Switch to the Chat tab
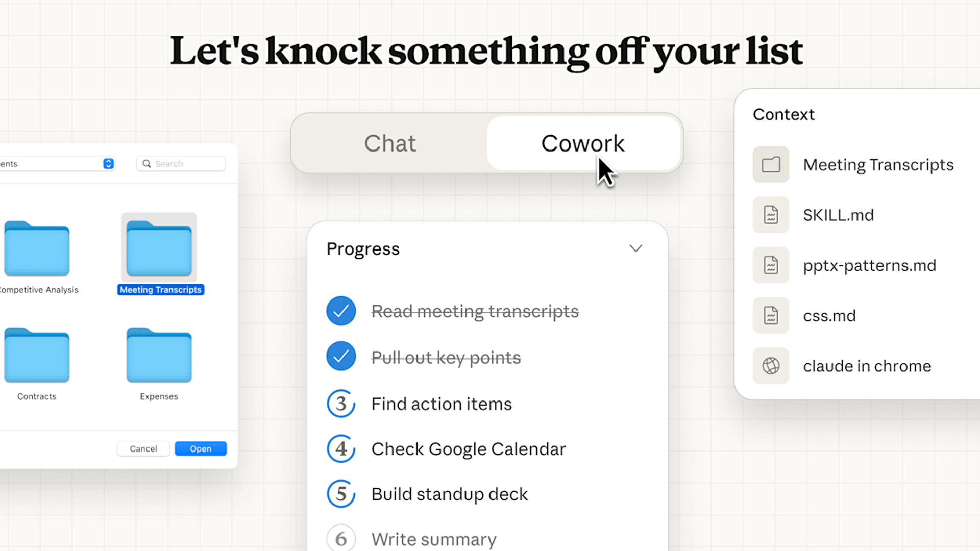The image size is (980, 551). click(x=390, y=143)
